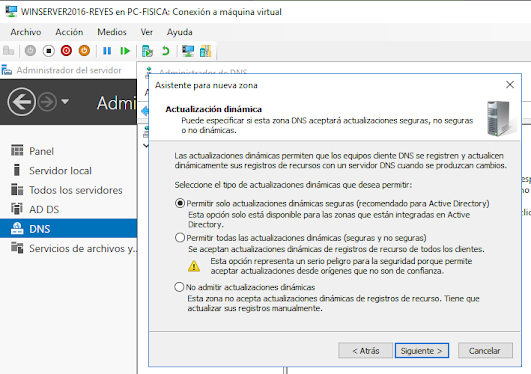Click the VM connection window icon
Screen dimensions: 531x374
11,11
